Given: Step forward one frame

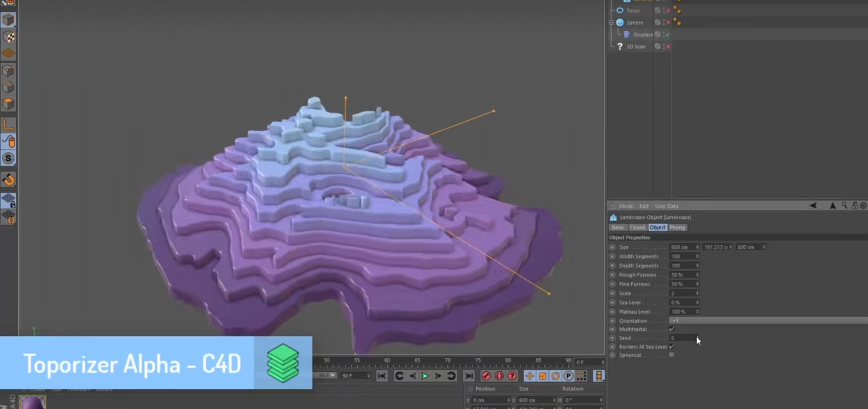Looking at the screenshot, I should tap(438, 376).
